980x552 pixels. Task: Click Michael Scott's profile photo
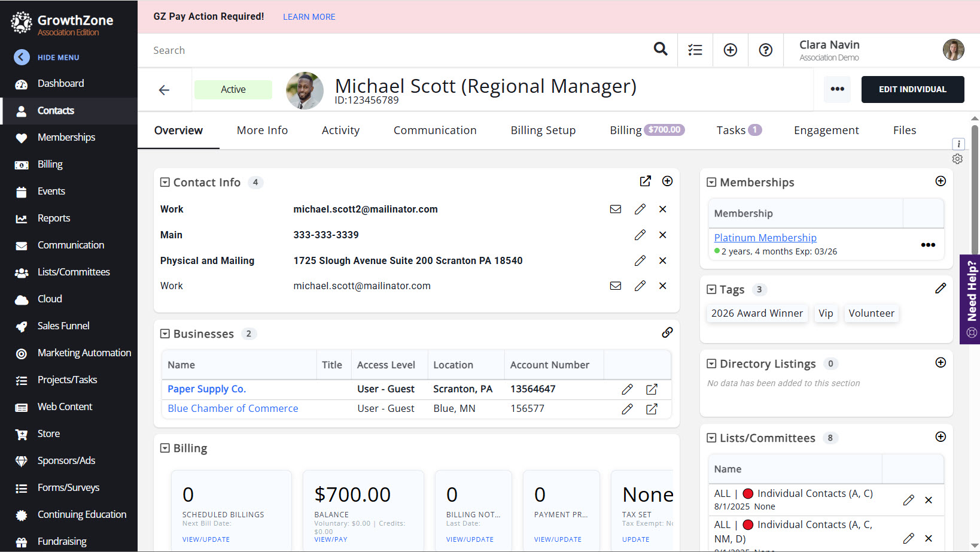pos(305,90)
